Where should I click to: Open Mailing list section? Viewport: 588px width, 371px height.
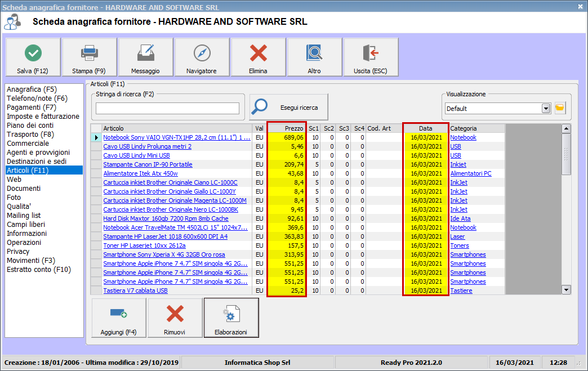tap(24, 215)
